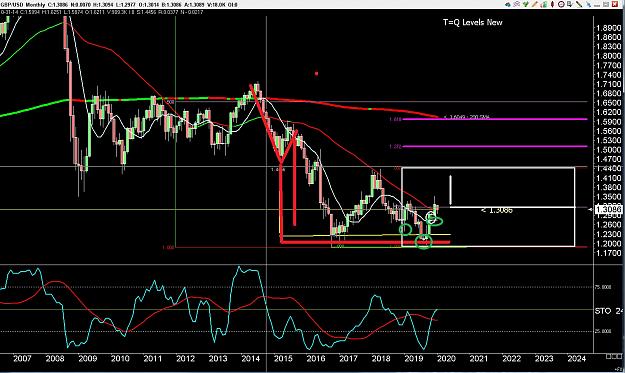Minimize the chart window
Viewport: 625px width, 373px height.
597,5
